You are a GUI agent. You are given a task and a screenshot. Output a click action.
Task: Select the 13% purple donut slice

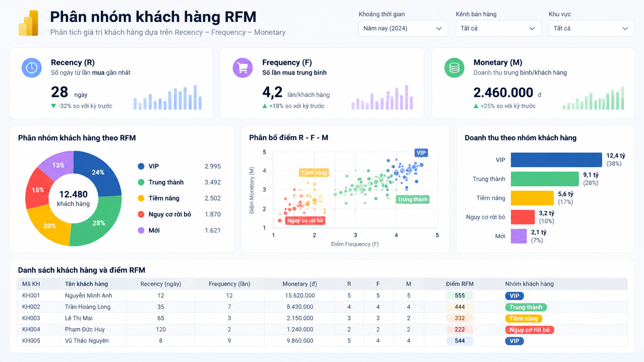click(x=59, y=165)
